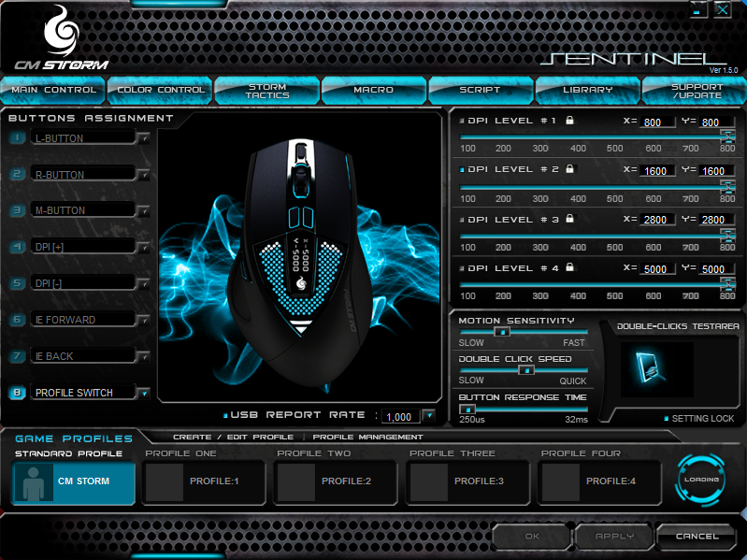Screen dimensions: 747x560
Task: Click the CM Storm flame logo
Action: (x=61, y=32)
